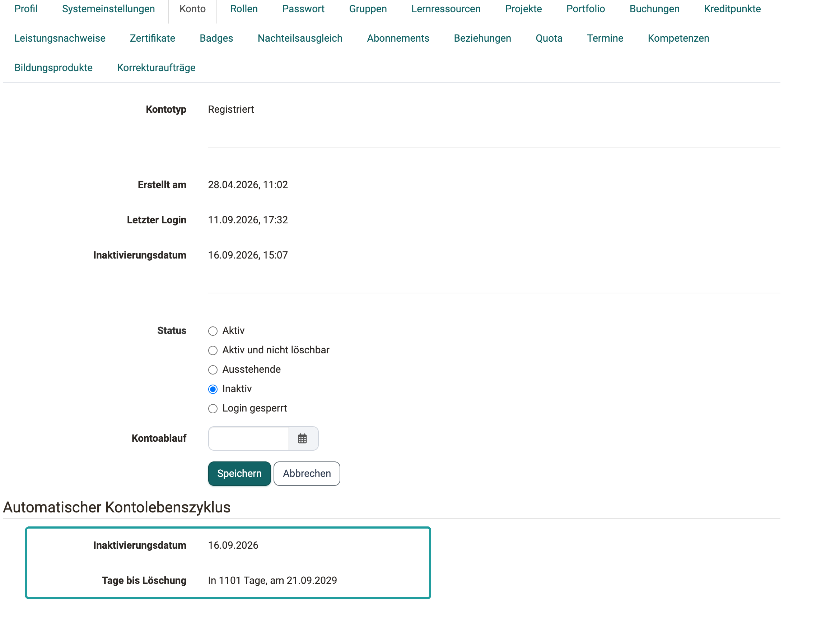Open the Passwort tab
This screenshot has width=840, height=632.
303,9
